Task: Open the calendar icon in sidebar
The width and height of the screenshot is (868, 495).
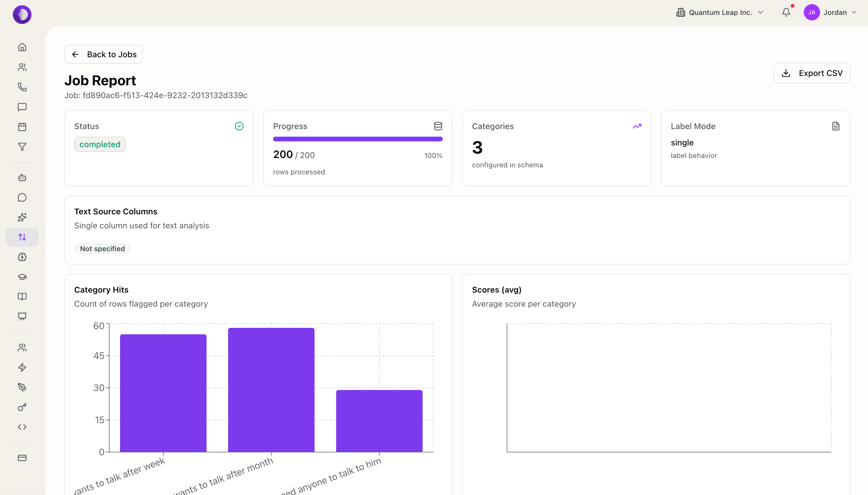Action: pyautogui.click(x=22, y=127)
